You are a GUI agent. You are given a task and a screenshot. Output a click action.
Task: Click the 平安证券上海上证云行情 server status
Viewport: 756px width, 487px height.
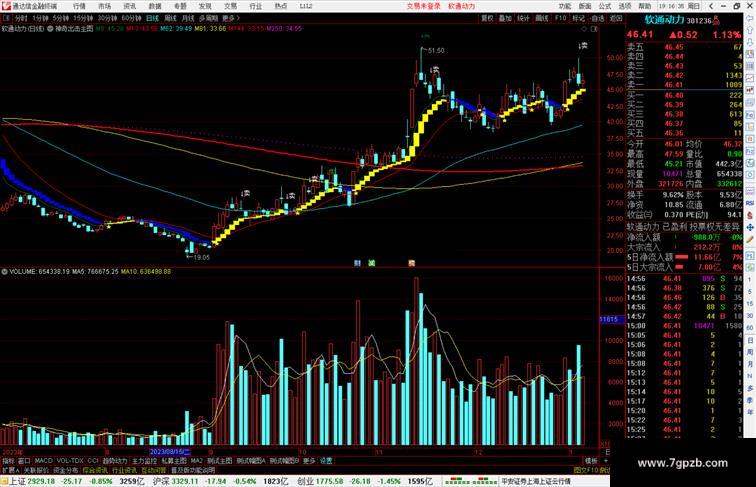[536, 481]
